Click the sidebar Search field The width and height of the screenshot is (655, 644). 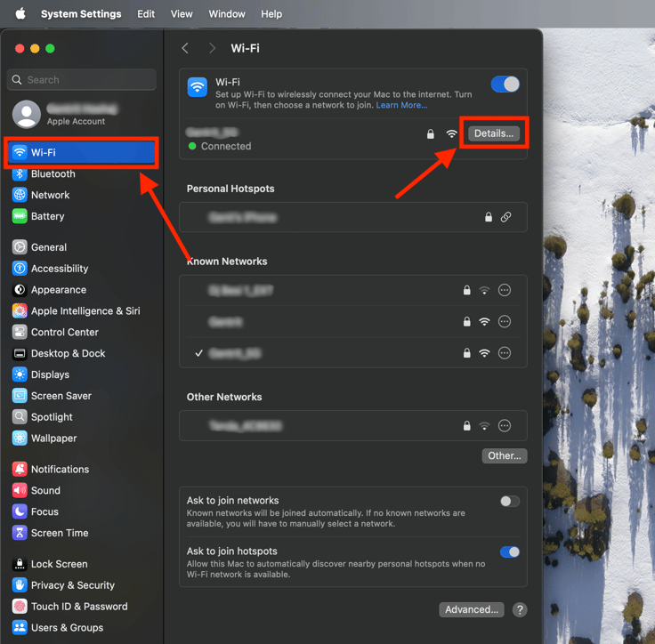(x=82, y=80)
